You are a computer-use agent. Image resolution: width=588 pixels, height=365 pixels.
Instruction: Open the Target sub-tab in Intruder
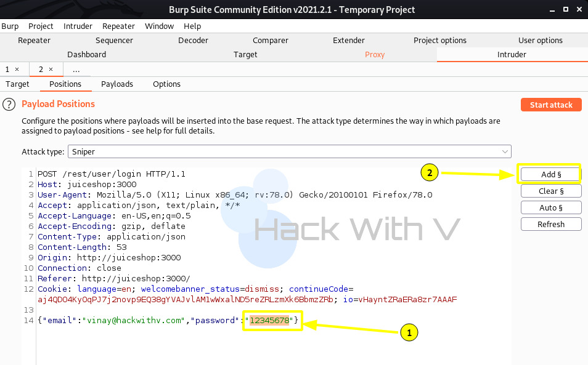tap(17, 84)
